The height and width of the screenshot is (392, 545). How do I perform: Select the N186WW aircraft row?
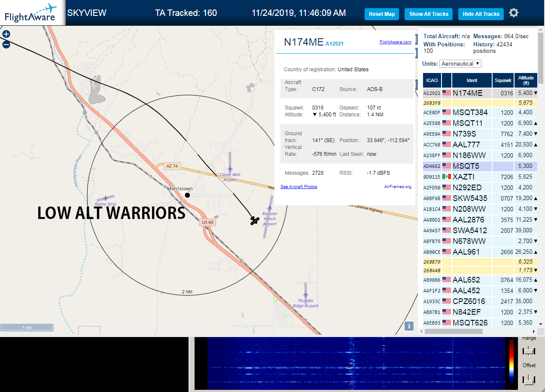click(x=480, y=155)
